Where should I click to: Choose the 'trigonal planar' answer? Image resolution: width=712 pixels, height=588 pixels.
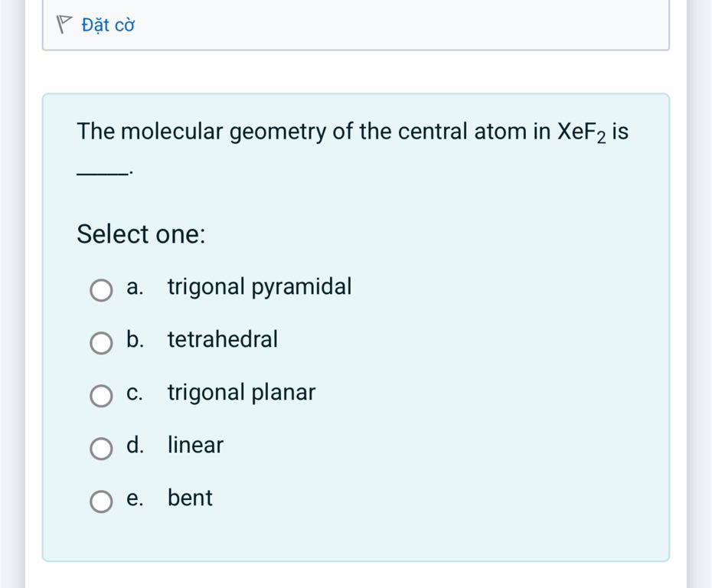(x=241, y=393)
